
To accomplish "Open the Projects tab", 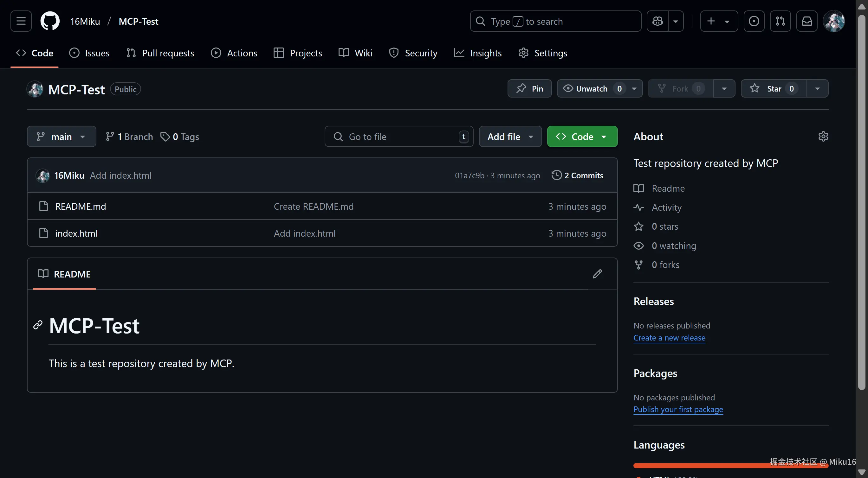I will [x=298, y=53].
